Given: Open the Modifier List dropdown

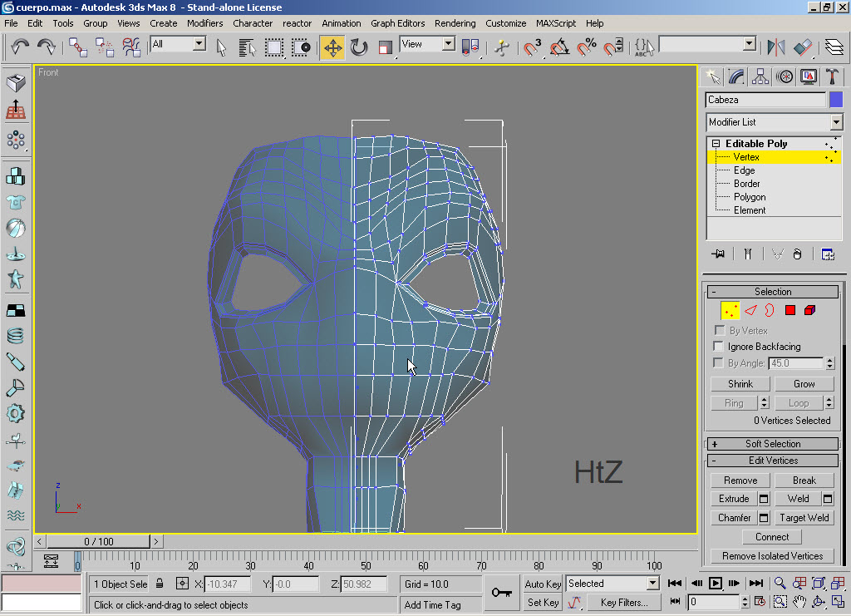Looking at the screenshot, I should coord(836,122).
